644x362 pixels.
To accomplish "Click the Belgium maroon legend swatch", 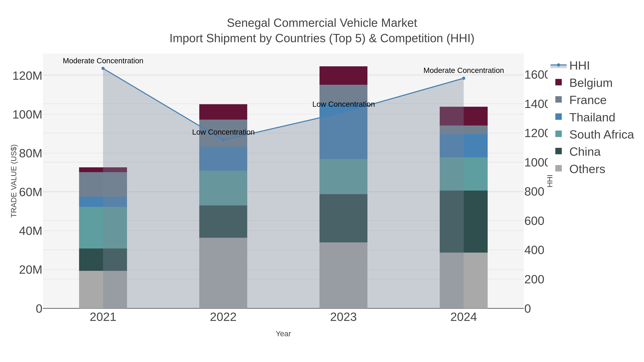I will 558,82.
